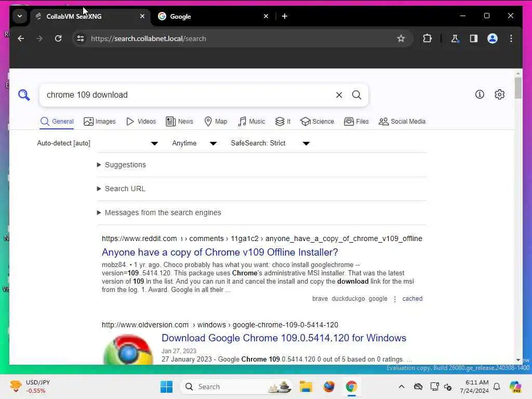Switch to It search category

pos(283,122)
